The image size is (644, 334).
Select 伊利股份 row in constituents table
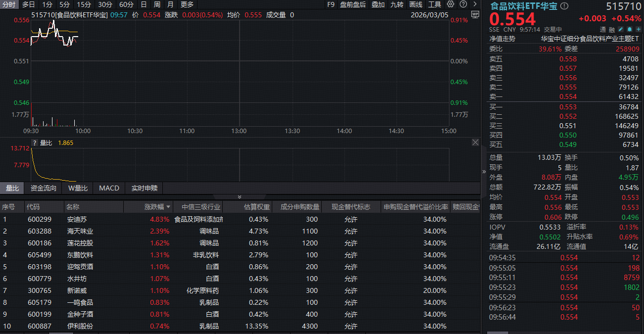(80, 326)
